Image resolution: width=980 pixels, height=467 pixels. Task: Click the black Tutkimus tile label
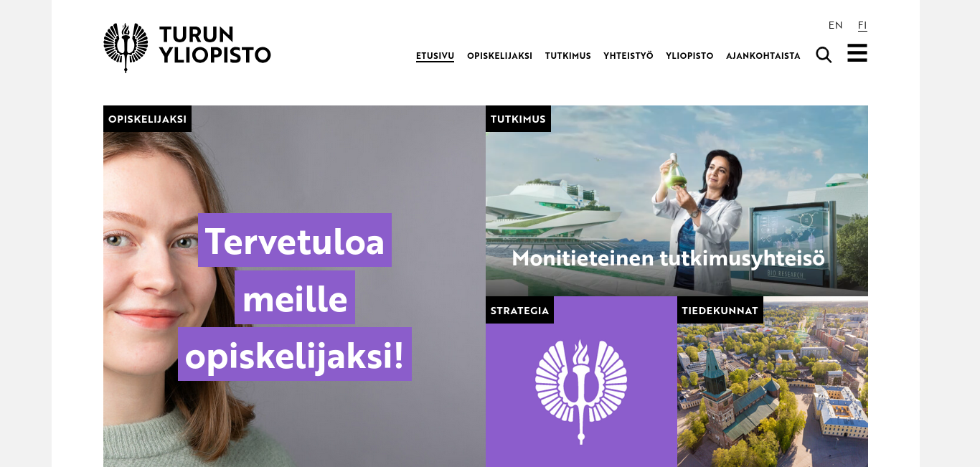click(518, 119)
